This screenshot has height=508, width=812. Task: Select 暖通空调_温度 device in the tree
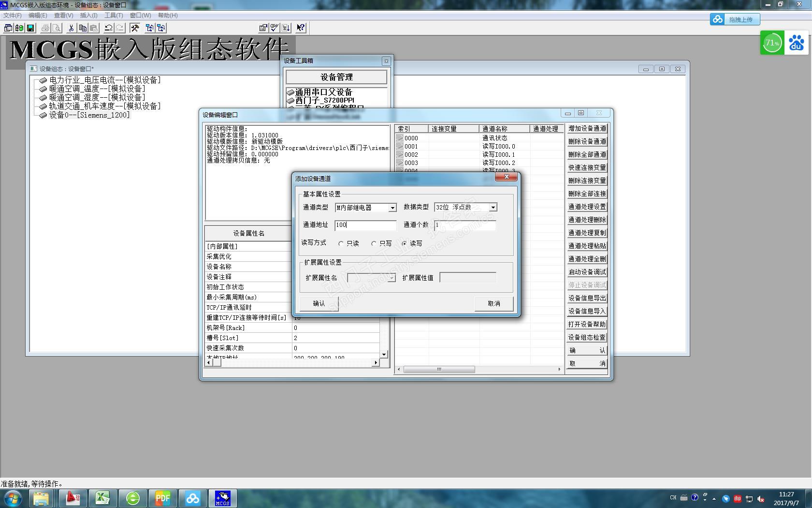pyautogui.click(x=97, y=89)
